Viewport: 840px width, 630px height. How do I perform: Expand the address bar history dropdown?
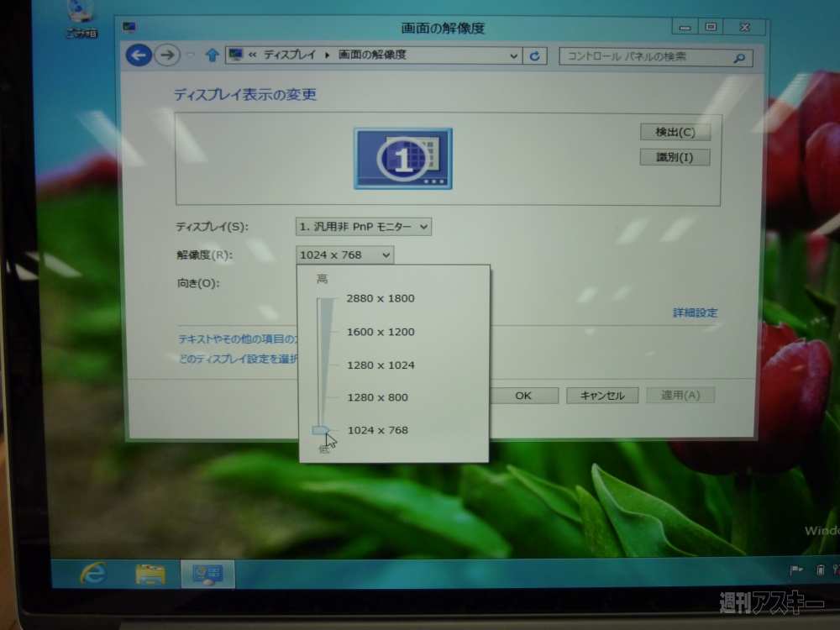pyautogui.click(x=513, y=55)
